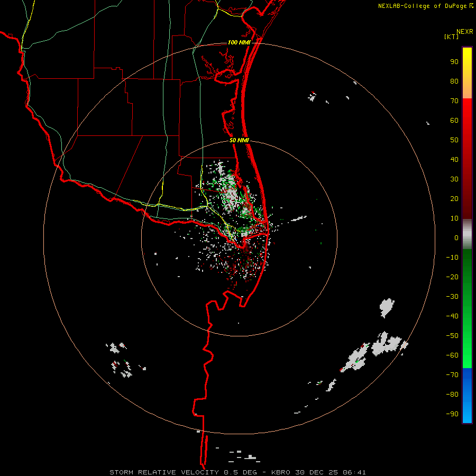Click the scale value 50

pyautogui.click(x=454, y=140)
